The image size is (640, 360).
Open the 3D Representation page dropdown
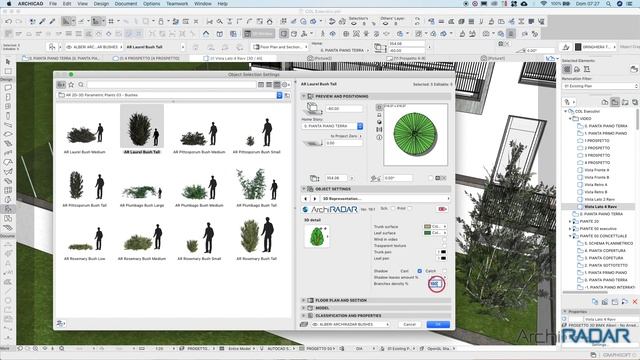(x=384, y=198)
